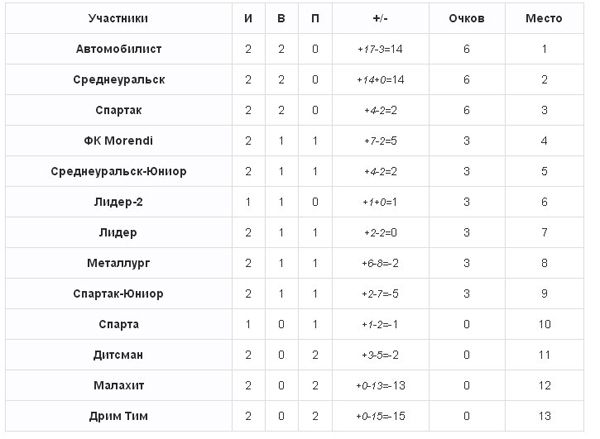Click the Участники column header
600x439 pixels.
(118, 18)
